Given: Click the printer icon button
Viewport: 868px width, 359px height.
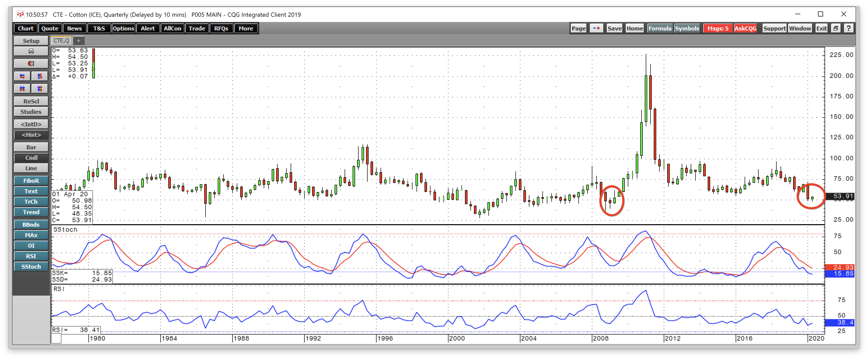Looking at the screenshot, I should [31, 51].
